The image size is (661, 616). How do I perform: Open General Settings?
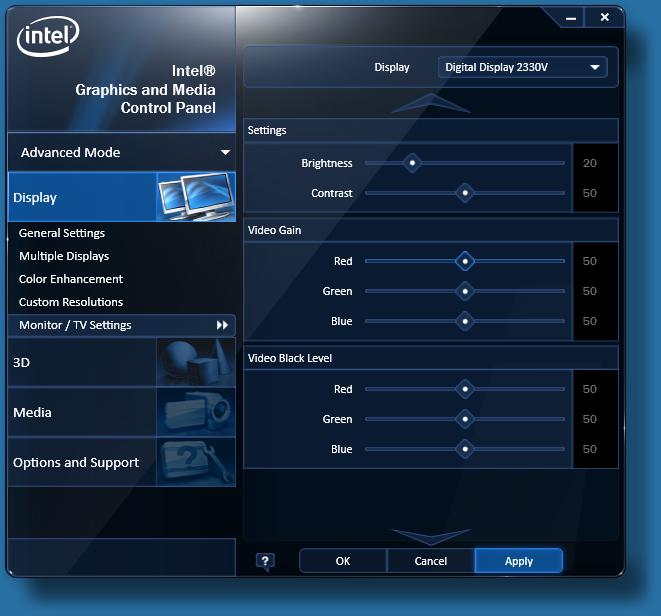click(62, 233)
